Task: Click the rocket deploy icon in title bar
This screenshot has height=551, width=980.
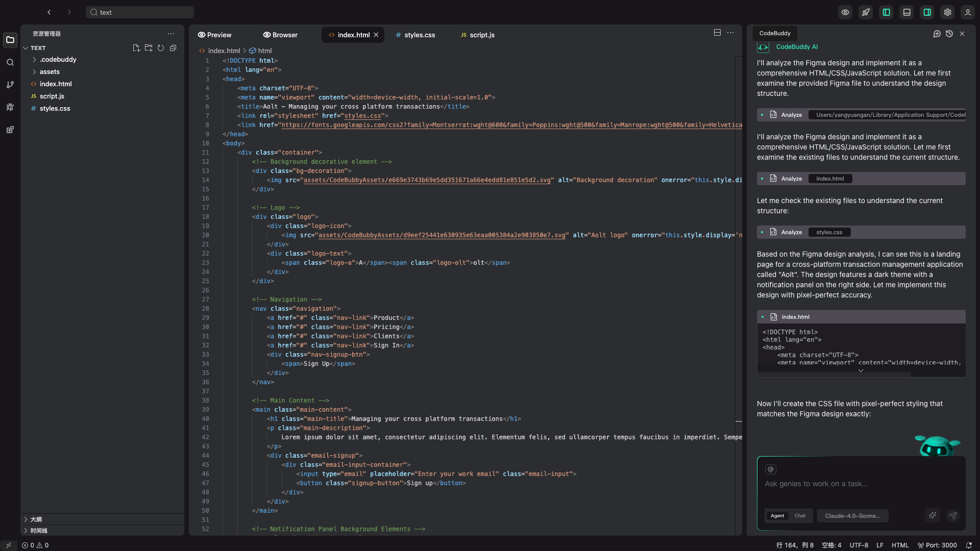Action: [x=866, y=12]
